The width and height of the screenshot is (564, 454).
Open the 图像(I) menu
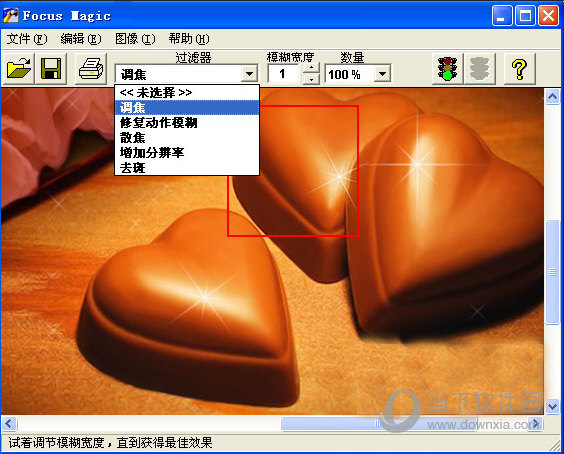point(135,39)
